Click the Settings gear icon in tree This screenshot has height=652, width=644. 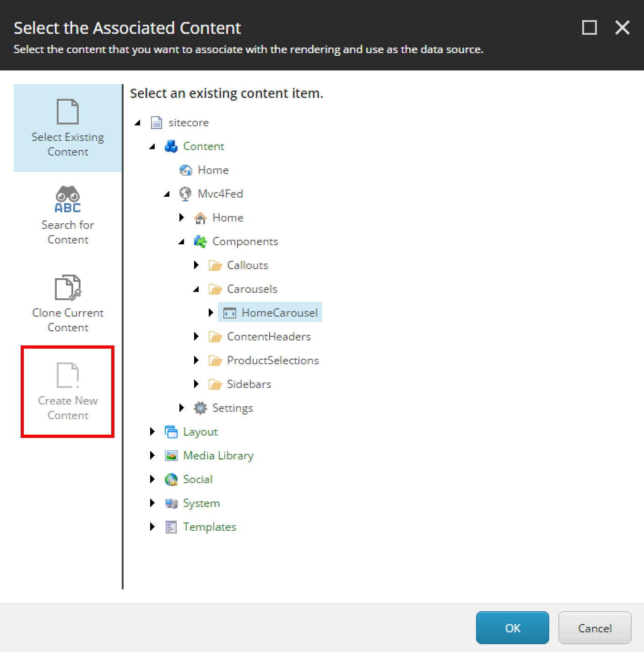(200, 408)
